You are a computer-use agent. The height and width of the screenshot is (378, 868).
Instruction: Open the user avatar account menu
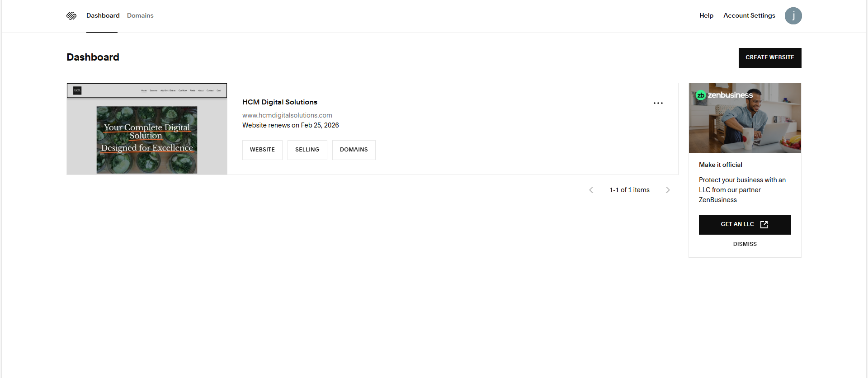click(793, 16)
